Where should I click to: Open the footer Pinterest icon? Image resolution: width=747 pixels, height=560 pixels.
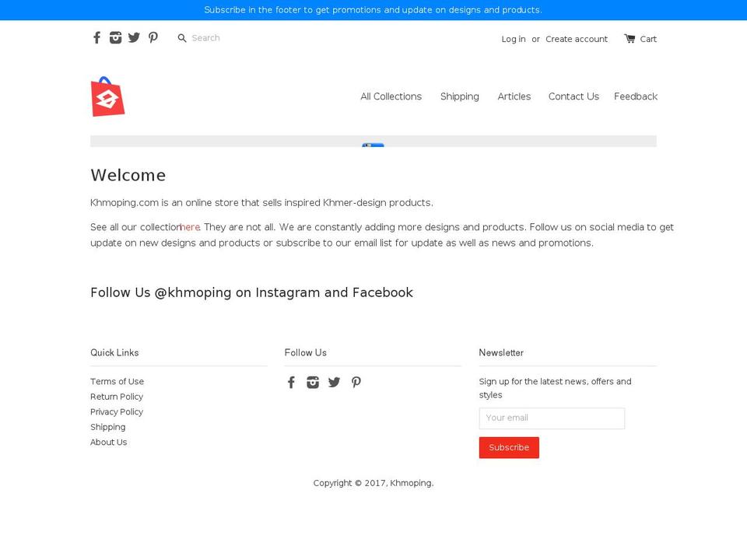356,382
